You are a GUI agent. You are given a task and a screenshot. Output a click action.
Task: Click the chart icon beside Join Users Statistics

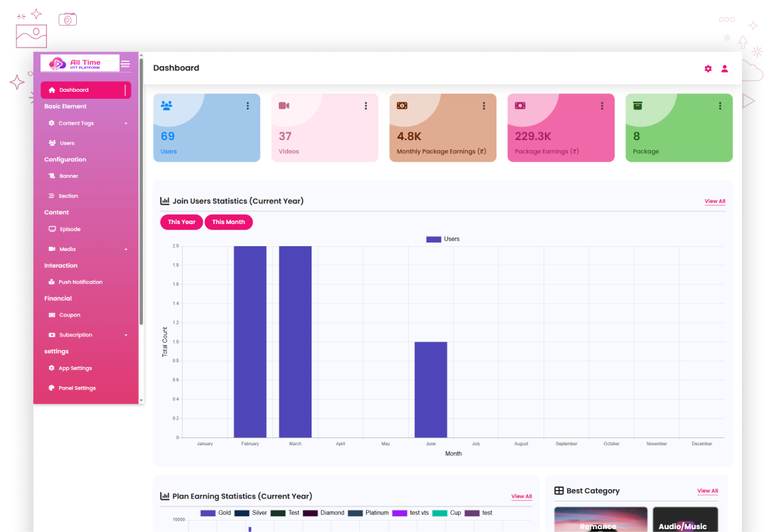click(164, 201)
